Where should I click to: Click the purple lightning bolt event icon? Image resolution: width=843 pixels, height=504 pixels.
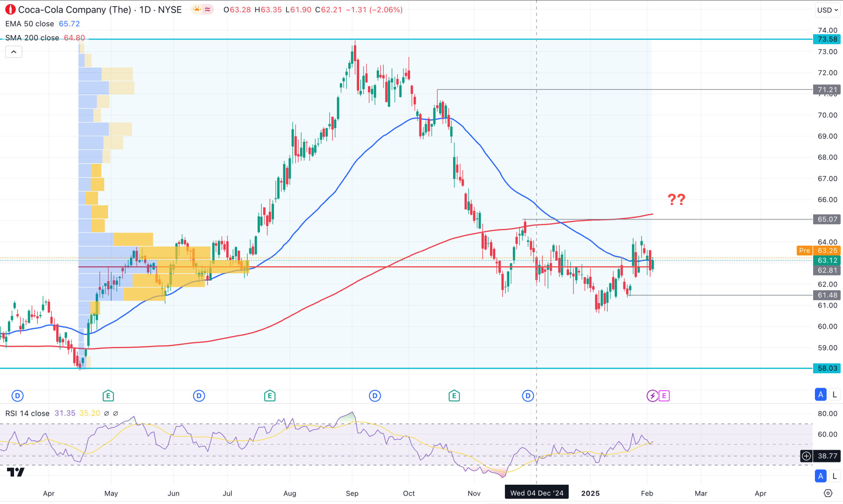[652, 396]
